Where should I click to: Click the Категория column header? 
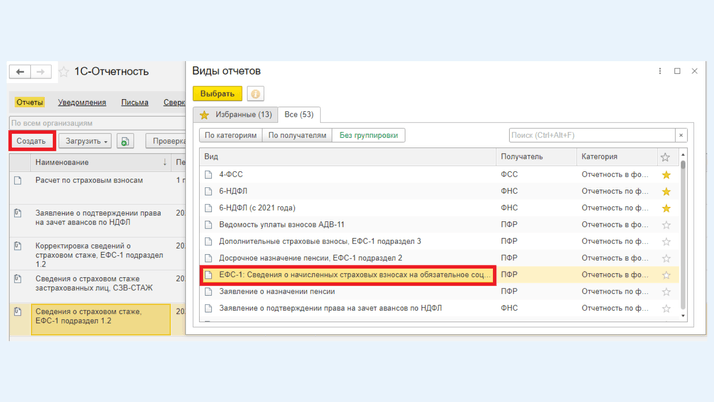click(617, 157)
